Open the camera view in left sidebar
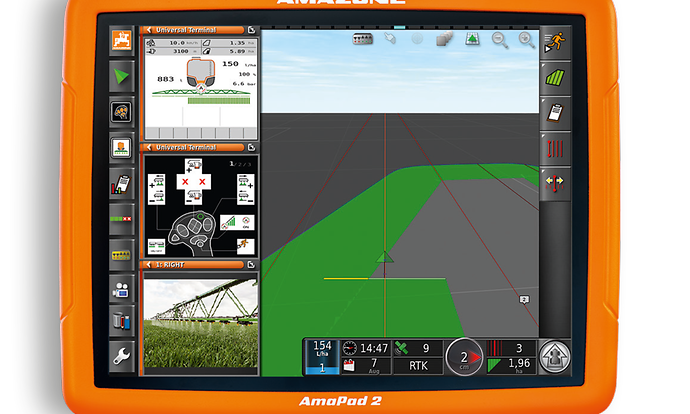This screenshot has width=690, height=414. tap(123, 290)
